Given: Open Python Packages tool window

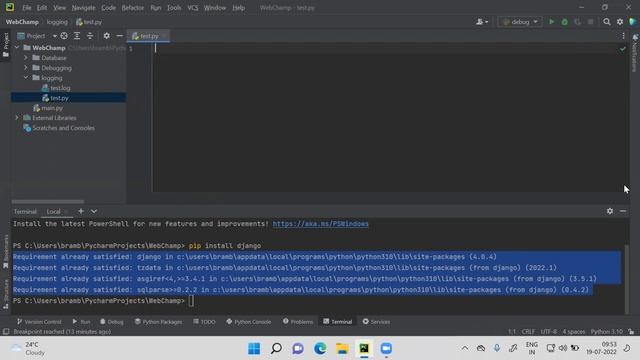Looking at the screenshot, I should click(158, 322).
